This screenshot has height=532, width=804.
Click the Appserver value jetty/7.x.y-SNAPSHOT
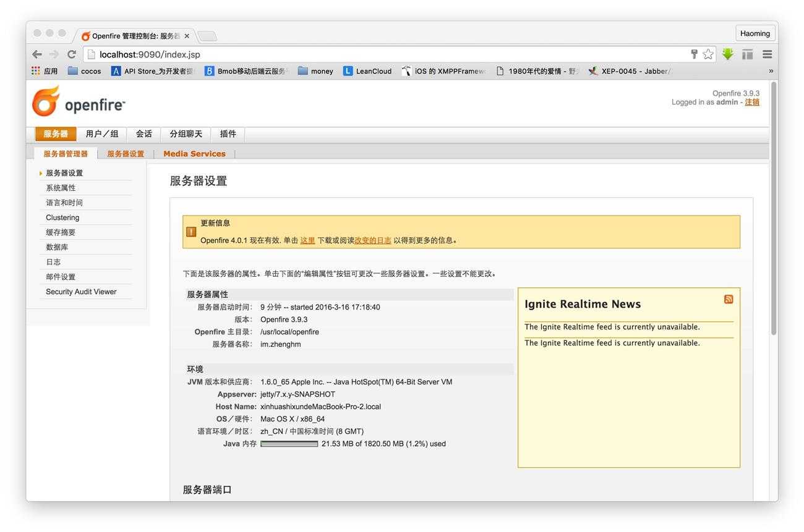[297, 394]
